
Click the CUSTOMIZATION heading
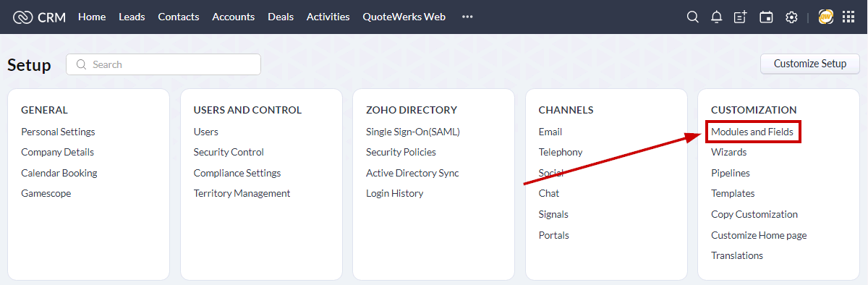(x=754, y=110)
